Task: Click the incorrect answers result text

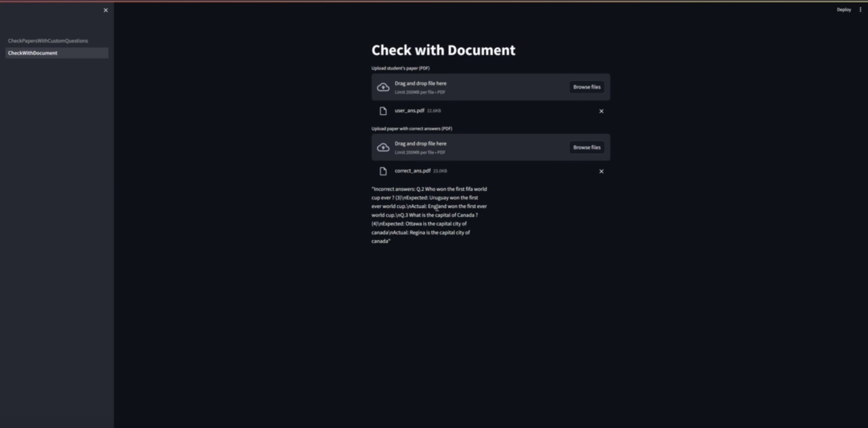Action: point(429,215)
